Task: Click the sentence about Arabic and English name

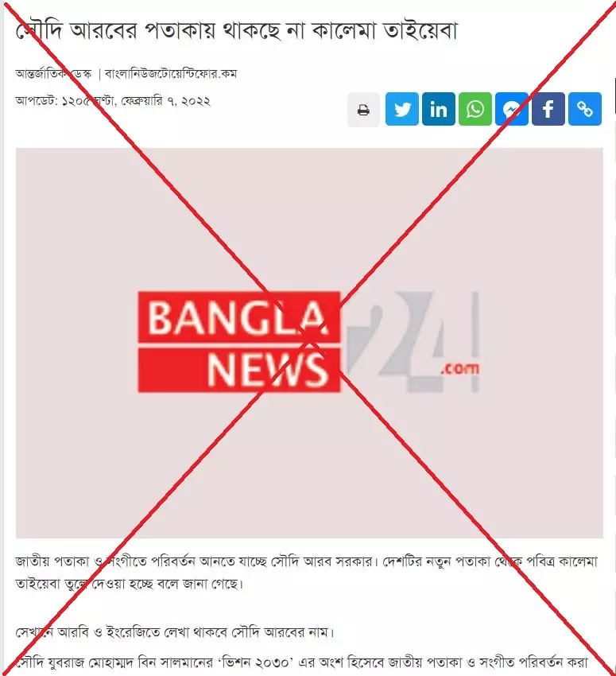Action: click(x=175, y=632)
